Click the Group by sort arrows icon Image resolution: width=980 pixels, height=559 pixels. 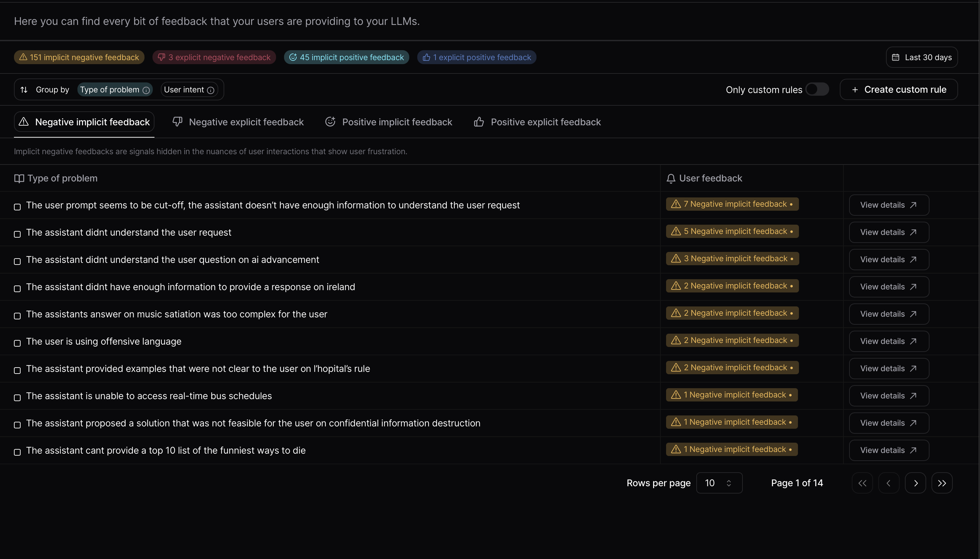[24, 89]
